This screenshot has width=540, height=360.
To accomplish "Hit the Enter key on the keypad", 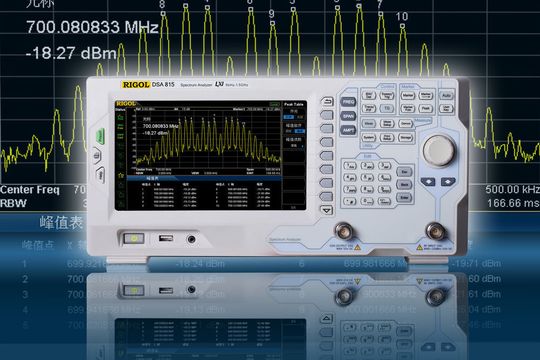I will click(404, 198).
